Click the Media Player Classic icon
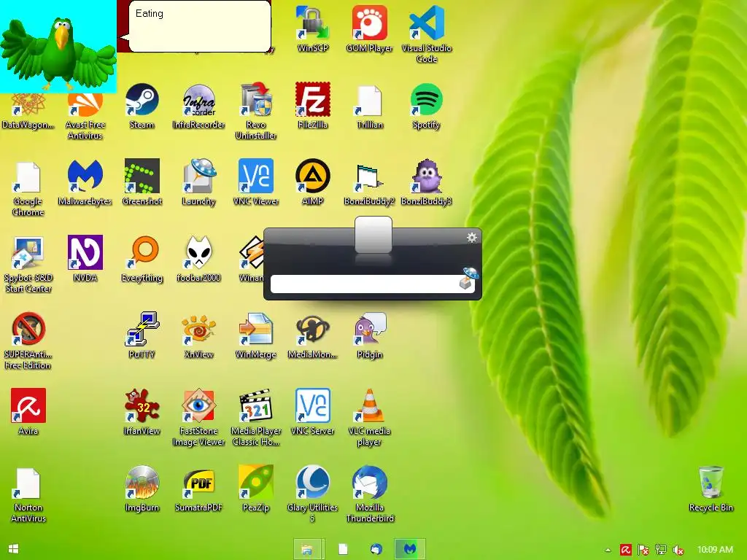This screenshot has width=747, height=560. pos(256,418)
